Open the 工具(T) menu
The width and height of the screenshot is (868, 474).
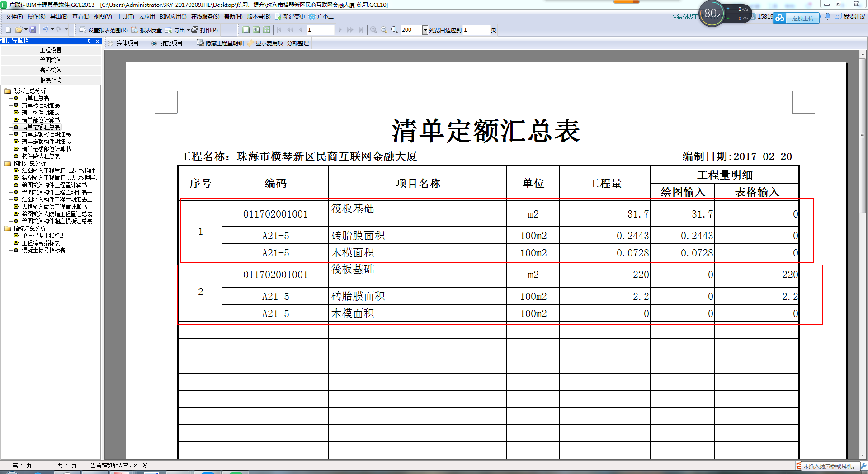(125, 17)
